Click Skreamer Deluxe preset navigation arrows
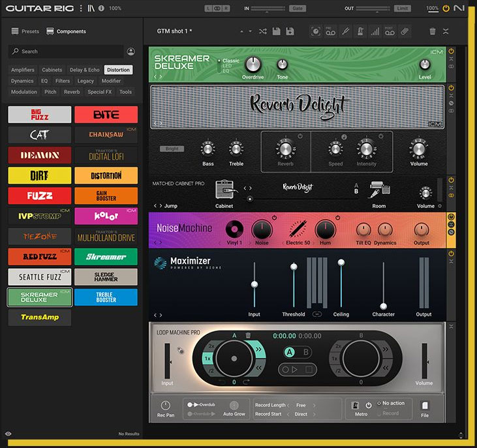The height and width of the screenshot is (448, 477). (157, 77)
